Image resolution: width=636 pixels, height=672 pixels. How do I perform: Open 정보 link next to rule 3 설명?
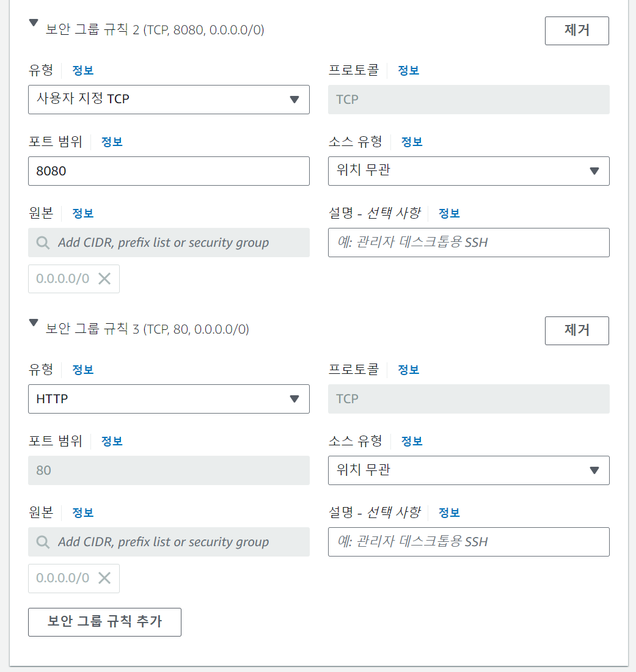pos(449,513)
